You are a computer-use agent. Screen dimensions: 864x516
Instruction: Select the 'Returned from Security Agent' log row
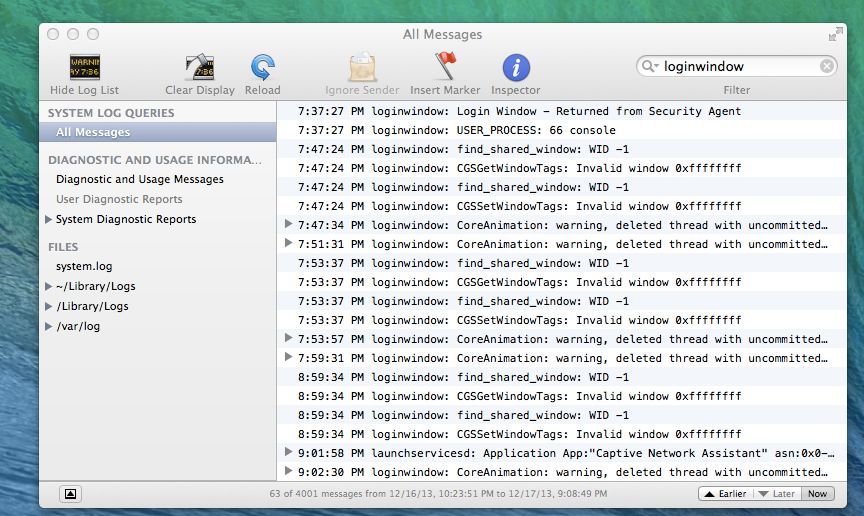coord(561,111)
